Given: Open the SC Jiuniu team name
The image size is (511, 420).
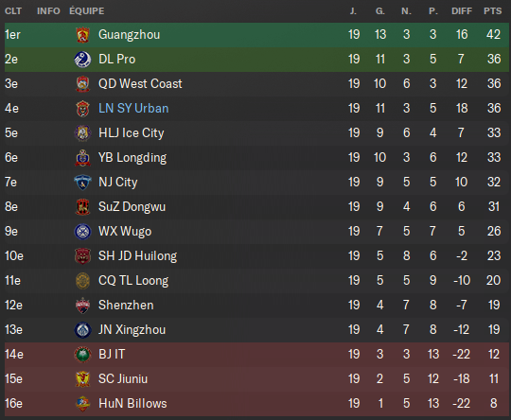Looking at the screenshot, I should pos(123,378).
